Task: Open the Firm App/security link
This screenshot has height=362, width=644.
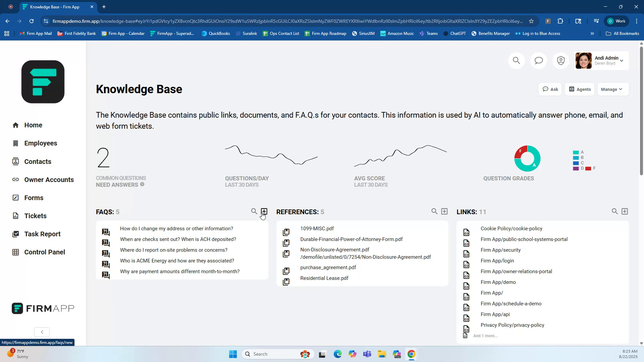Action: click(x=500, y=250)
